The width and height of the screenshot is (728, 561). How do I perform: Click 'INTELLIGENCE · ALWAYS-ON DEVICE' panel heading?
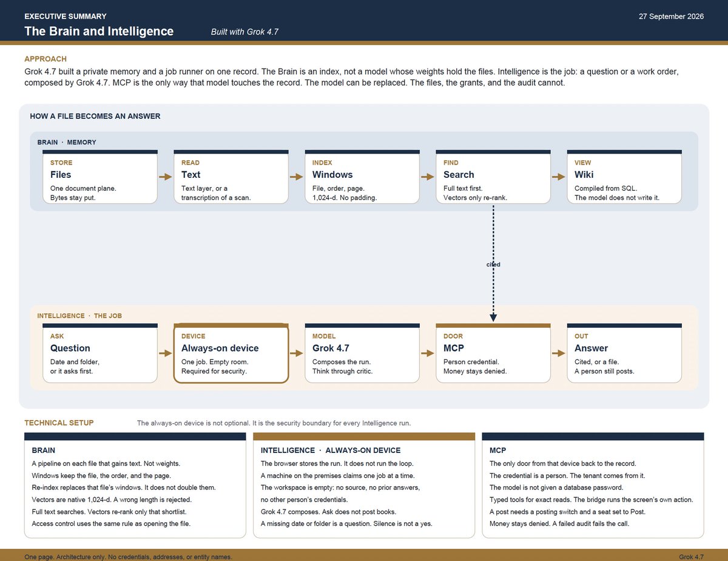pyautogui.click(x=331, y=450)
